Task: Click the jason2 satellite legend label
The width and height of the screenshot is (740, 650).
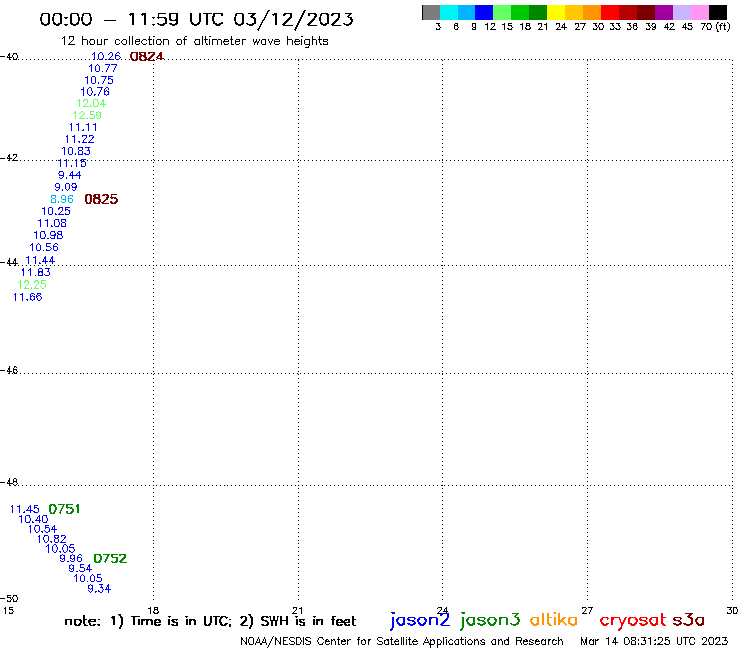Action: (420, 620)
